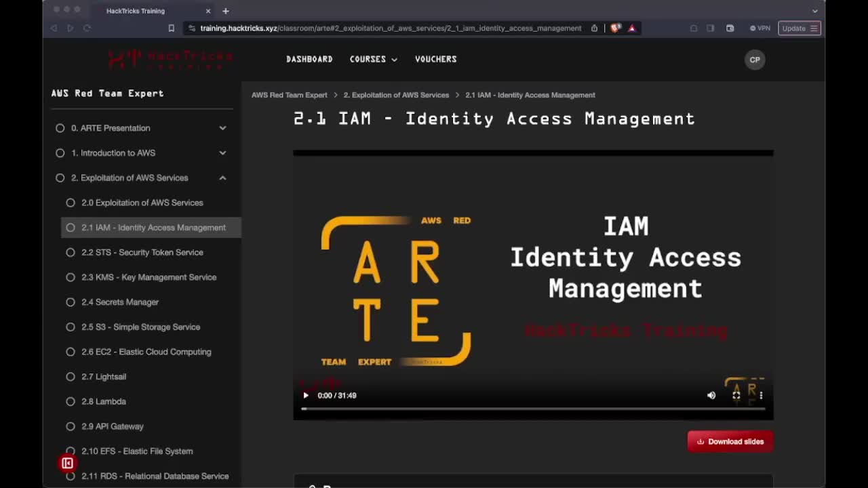Screen dimensions: 868x488
Task: Click the Update button in browser toolbar
Action: point(800,28)
